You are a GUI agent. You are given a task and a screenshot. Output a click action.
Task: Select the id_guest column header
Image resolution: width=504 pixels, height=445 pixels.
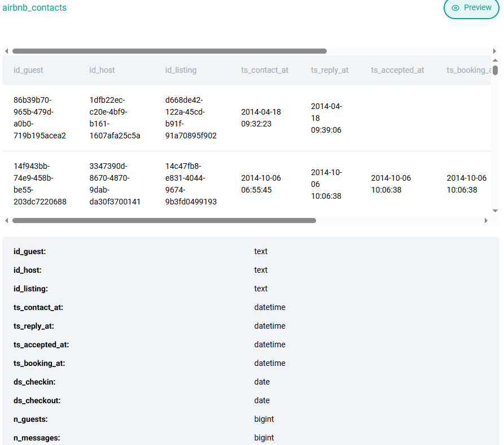[x=28, y=70]
